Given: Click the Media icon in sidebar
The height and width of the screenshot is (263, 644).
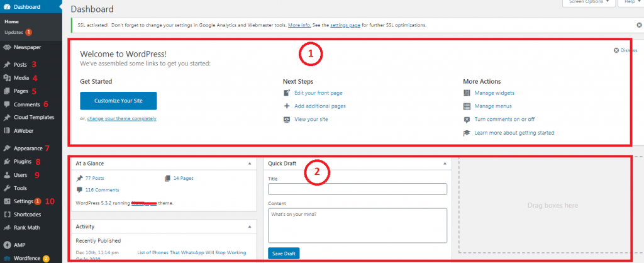Looking at the screenshot, I should coord(6,78).
